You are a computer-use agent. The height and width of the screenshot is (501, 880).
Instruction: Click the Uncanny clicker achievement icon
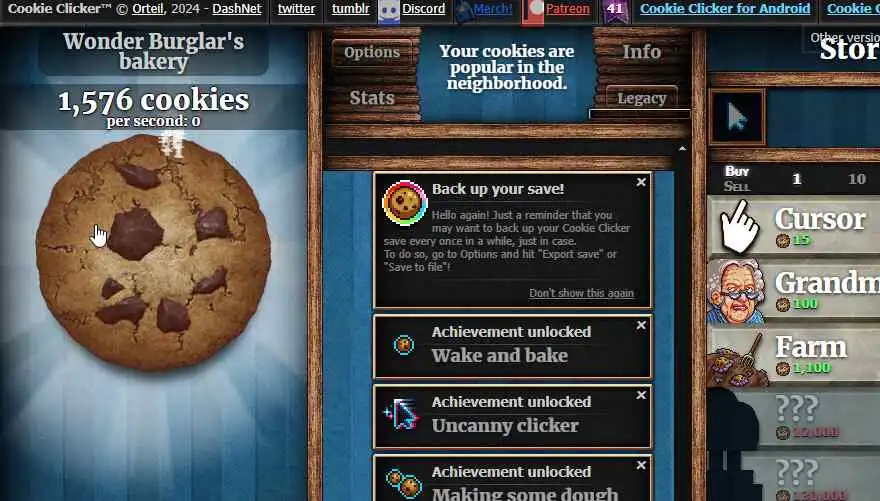coord(402,414)
